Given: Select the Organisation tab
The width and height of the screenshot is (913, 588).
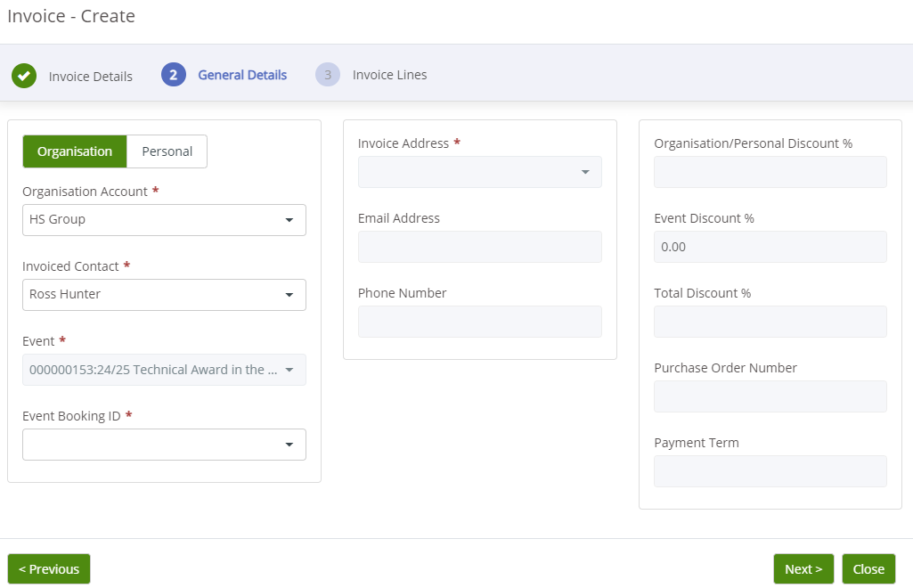Looking at the screenshot, I should coord(75,151).
